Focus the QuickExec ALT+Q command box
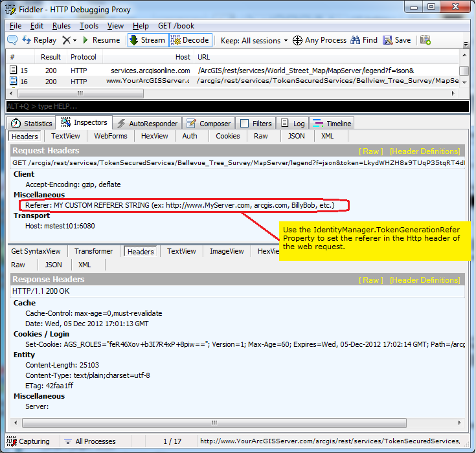 click(x=238, y=106)
